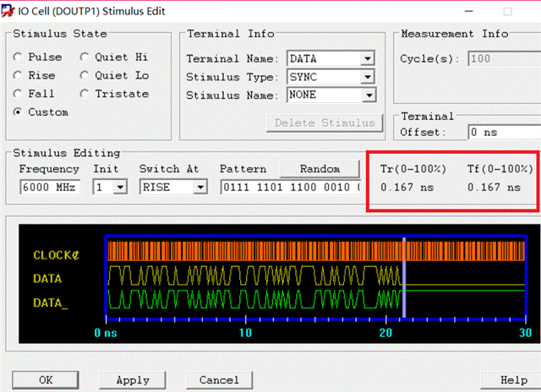Image resolution: width=541 pixels, height=392 pixels.
Task: Expand the Stimulus Type dropdown
Action: pyautogui.click(x=367, y=77)
